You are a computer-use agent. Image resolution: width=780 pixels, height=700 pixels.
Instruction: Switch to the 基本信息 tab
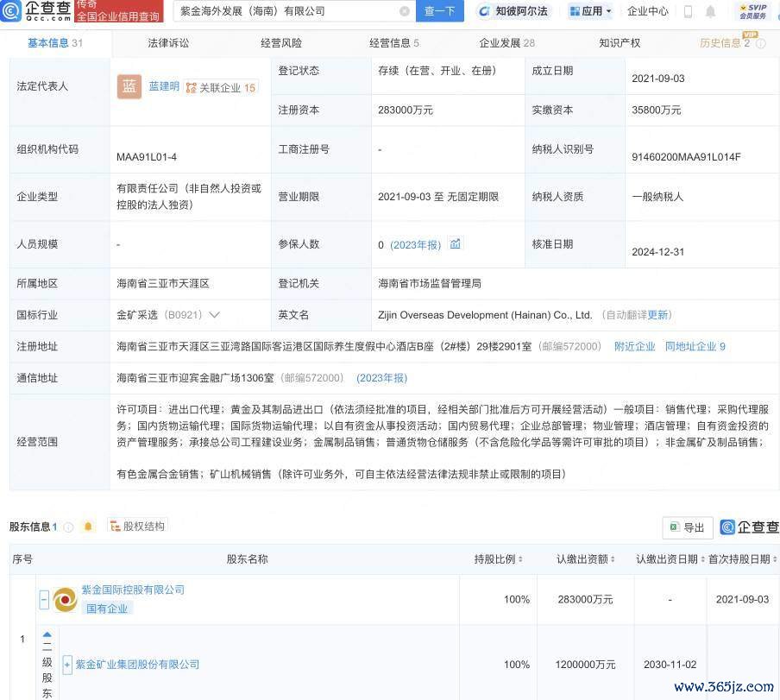54,43
